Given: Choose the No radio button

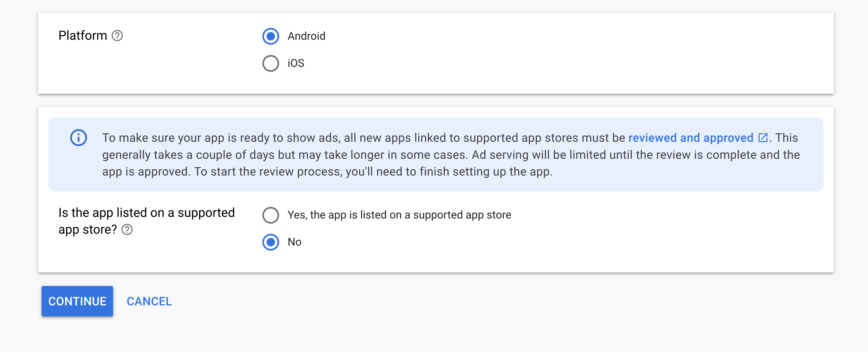Looking at the screenshot, I should [x=271, y=242].
